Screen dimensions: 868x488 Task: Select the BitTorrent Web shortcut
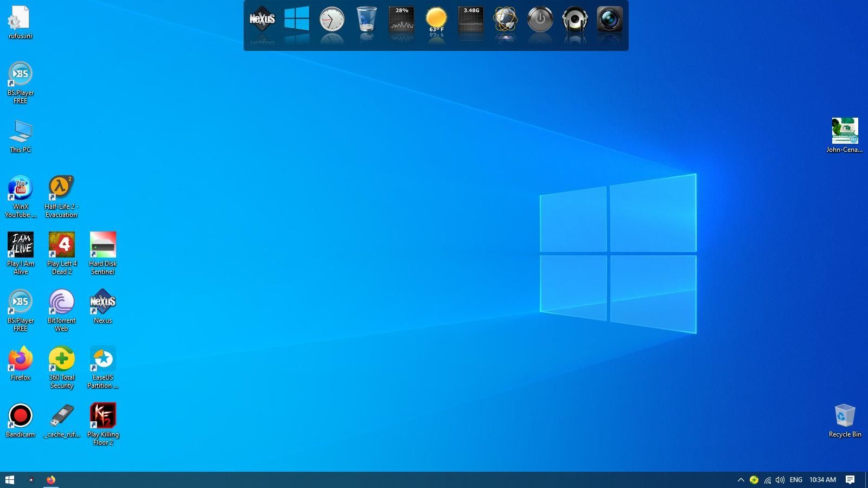(61, 310)
